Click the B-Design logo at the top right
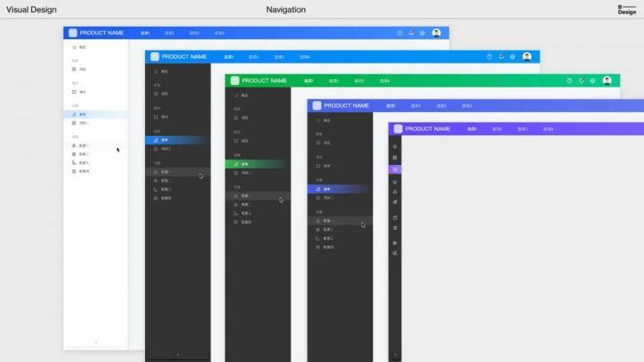This screenshot has width=644, height=362. click(x=627, y=10)
